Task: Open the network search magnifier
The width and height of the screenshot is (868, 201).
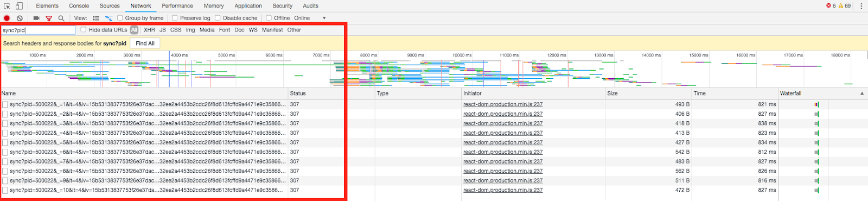Action: [61, 18]
